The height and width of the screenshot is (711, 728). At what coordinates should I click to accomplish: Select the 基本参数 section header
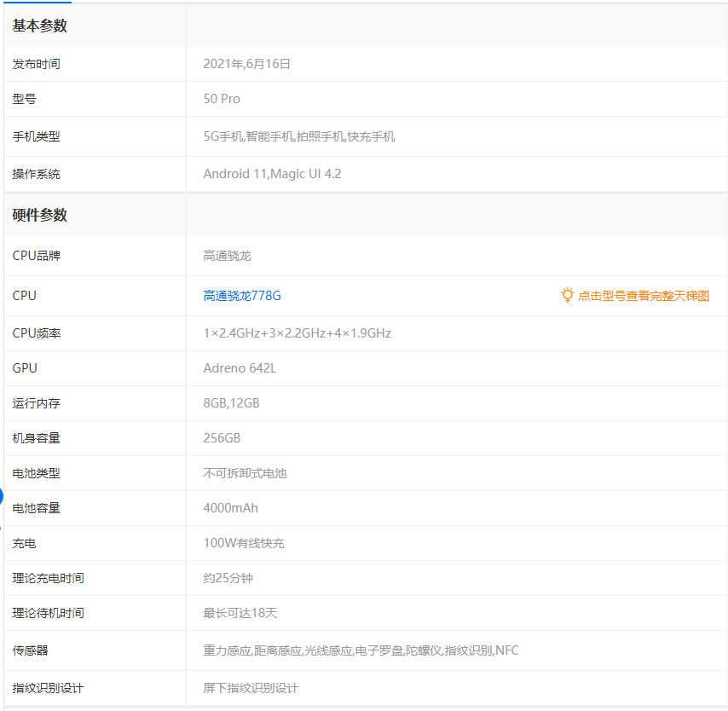41,26
